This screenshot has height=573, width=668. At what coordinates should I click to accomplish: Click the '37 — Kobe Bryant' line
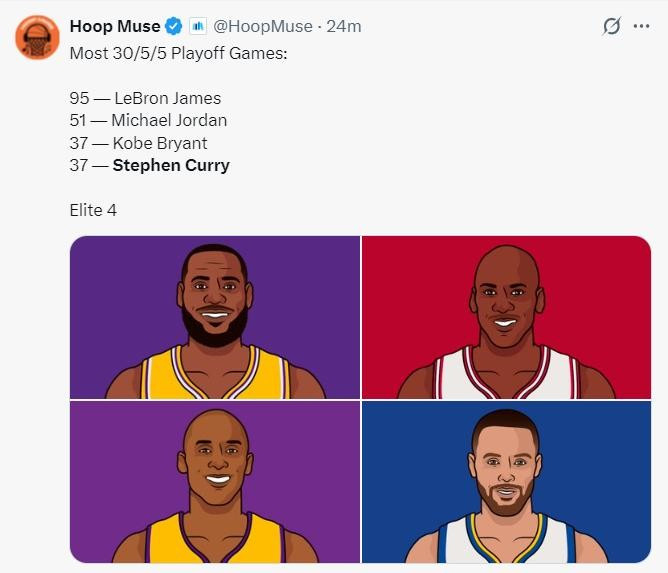click(138, 143)
